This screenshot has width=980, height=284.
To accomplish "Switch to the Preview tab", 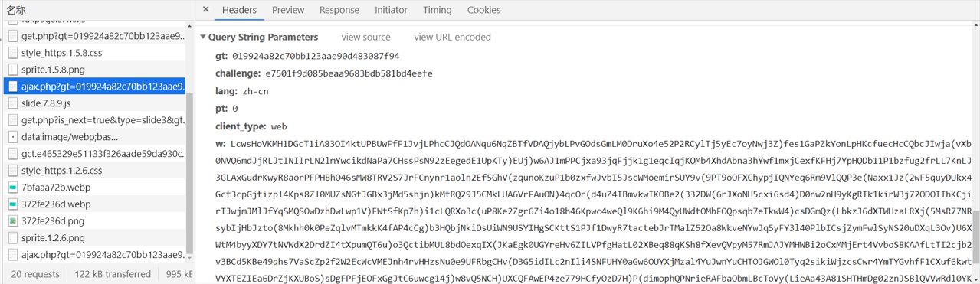I will tap(288, 10).
